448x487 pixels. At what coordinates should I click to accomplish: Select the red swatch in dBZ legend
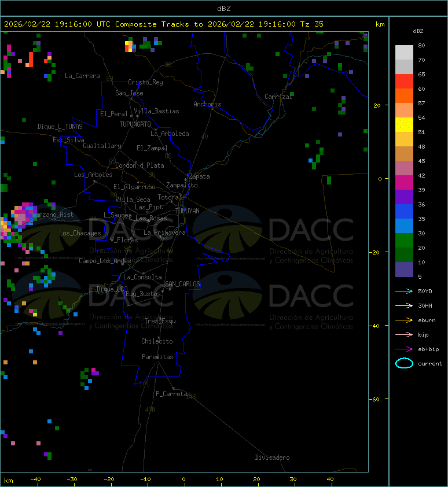(404, 82)
